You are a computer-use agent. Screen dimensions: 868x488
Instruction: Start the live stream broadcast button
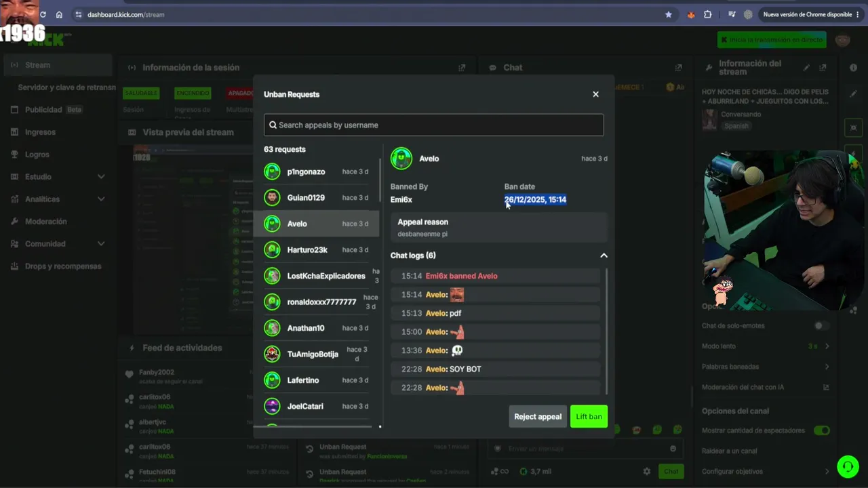(772, 40)
